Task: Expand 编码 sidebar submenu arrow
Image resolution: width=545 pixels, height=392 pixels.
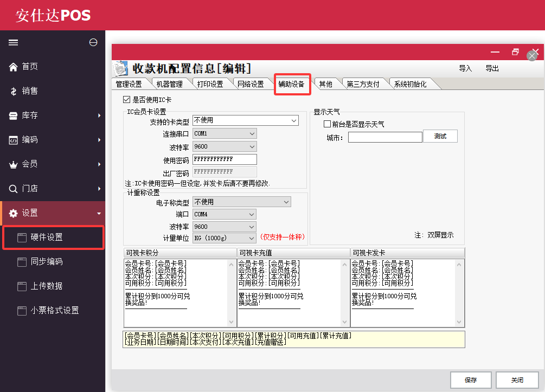Action: 99,140
